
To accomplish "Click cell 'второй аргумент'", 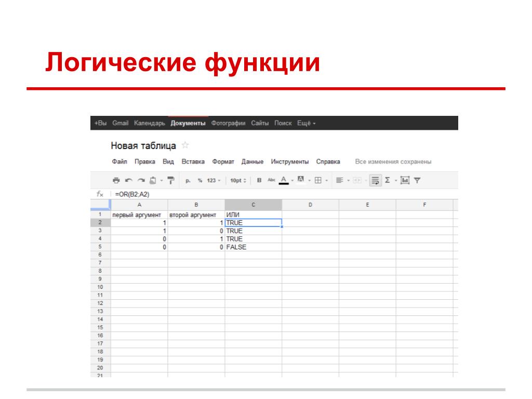I will (196, 215).
